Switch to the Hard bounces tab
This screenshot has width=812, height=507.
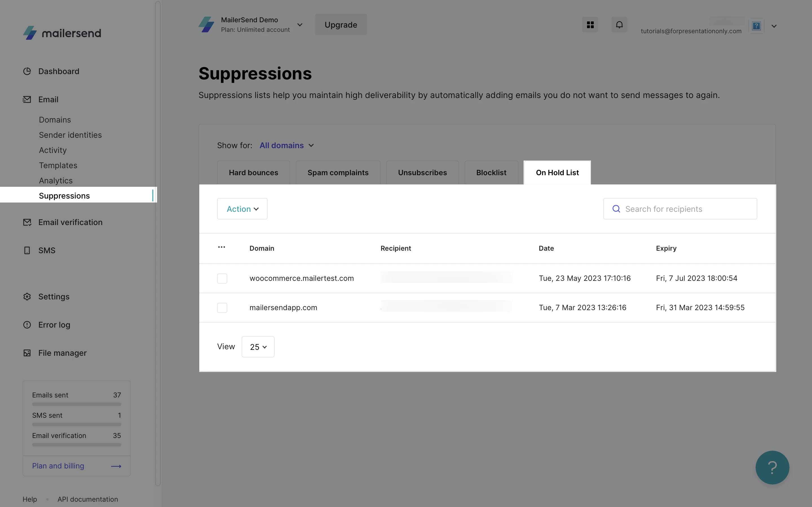click(x=253, y=173)
